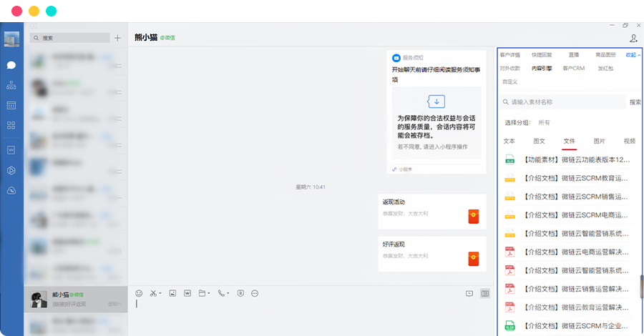This screenshot has width=644, height=336.
Task: Click the cloud drive icon in sidebar
Action: point(11,190)
